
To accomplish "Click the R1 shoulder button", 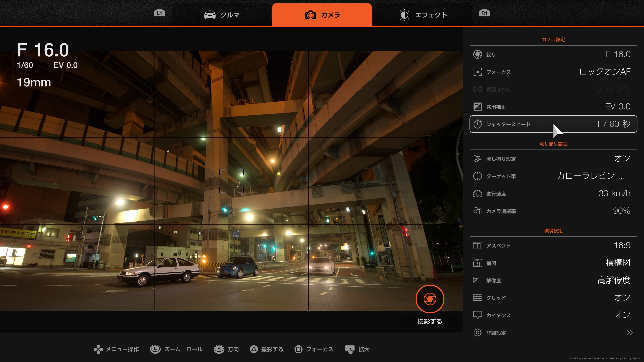I will (x=484, y=13).
